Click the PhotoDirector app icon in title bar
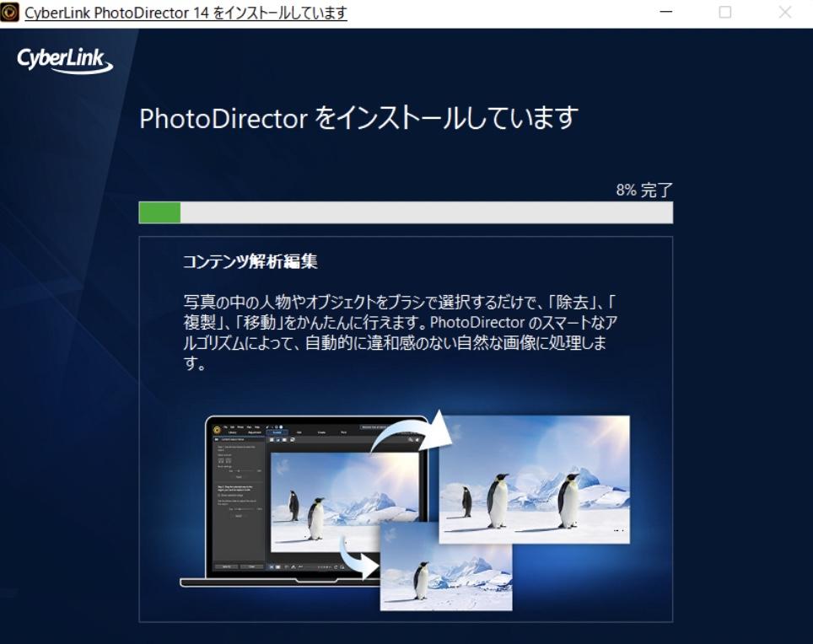 9,12
